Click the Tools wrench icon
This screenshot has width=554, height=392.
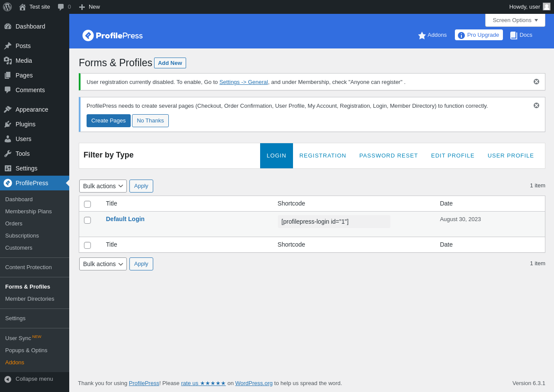(8, 154)
